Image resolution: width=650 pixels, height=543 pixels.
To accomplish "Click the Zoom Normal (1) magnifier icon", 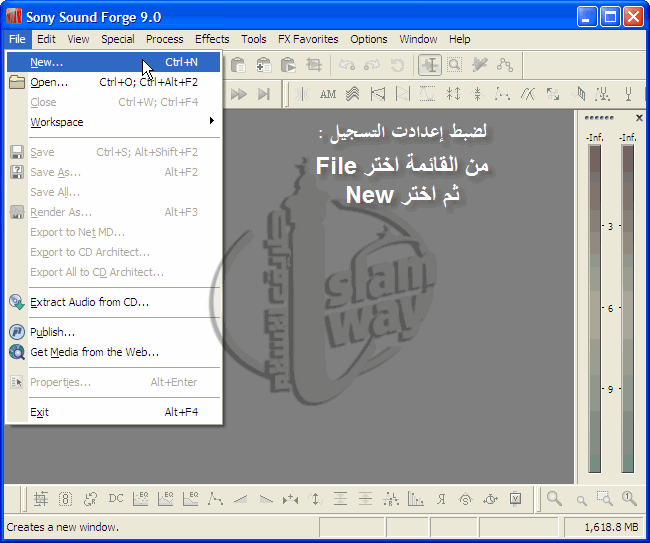I will tap(629, 499).
